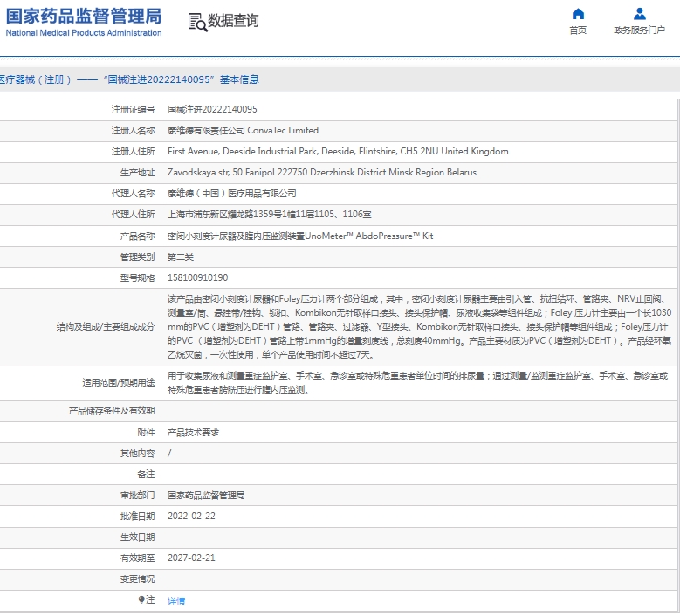The height and width of the screenshot is (616, 680).
Task: Click the 产品储存条件及有效期 row label
Action: point(112,411)
